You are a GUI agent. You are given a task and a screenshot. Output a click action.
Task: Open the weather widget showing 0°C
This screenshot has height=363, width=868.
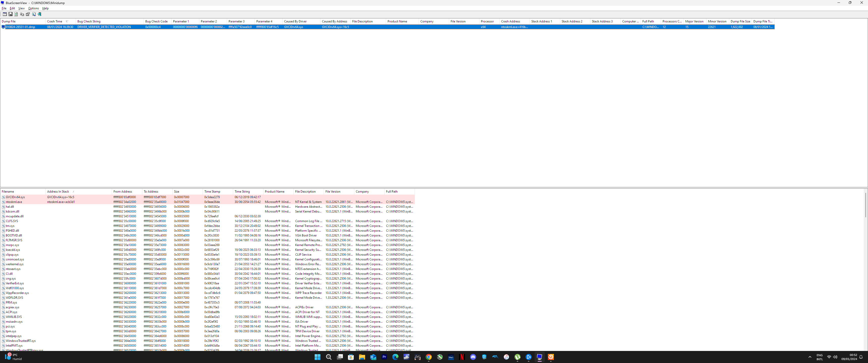click(13, 357)
